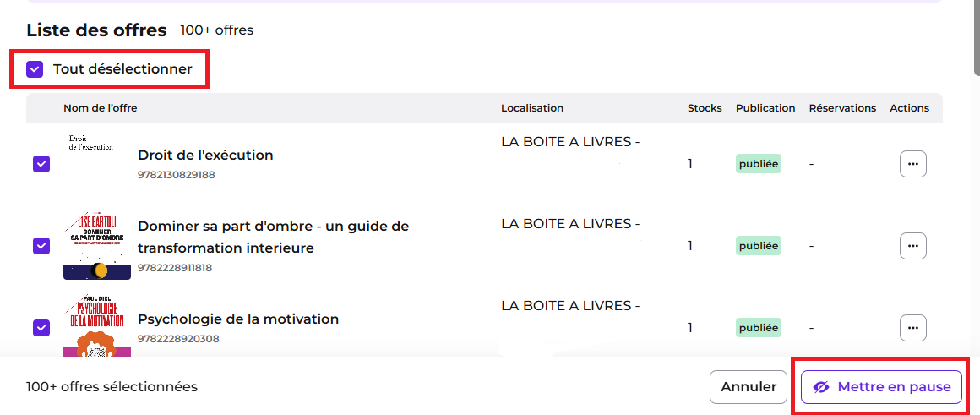Deselect the Droit de l'exécution offer checkbox
The height and width of the screenshot is (415, 980).
[x=41, y=164]
